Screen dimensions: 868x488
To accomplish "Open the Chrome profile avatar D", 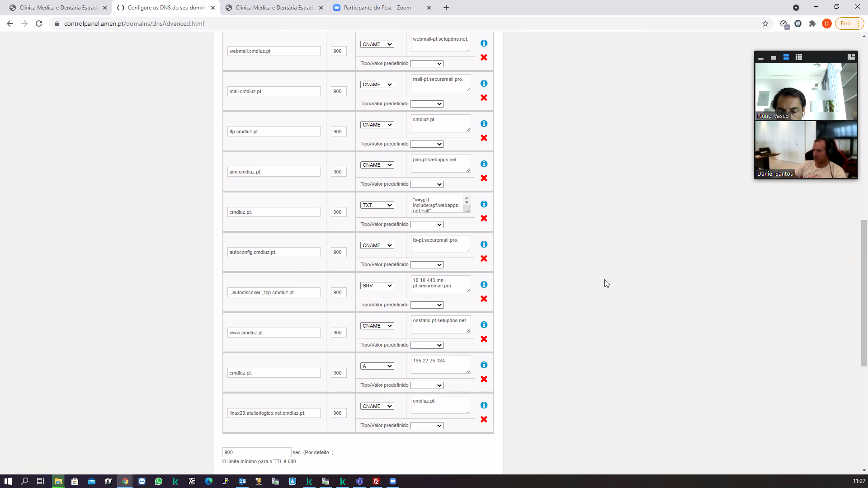I will pos(827,23).
